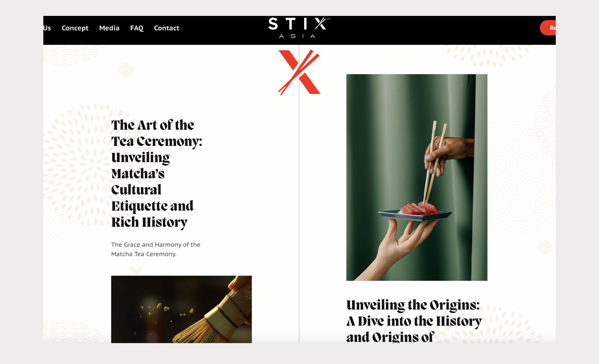This screenshot has height=364, width=599.
Task: Click the red X chopsticks emblem
Action: coord(299,72)
